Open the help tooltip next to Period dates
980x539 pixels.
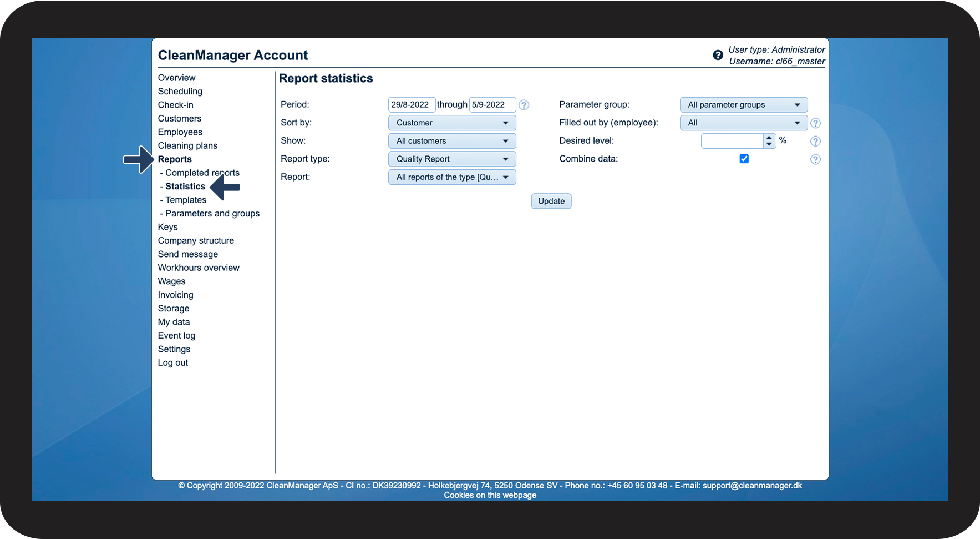tap(524, 105)
